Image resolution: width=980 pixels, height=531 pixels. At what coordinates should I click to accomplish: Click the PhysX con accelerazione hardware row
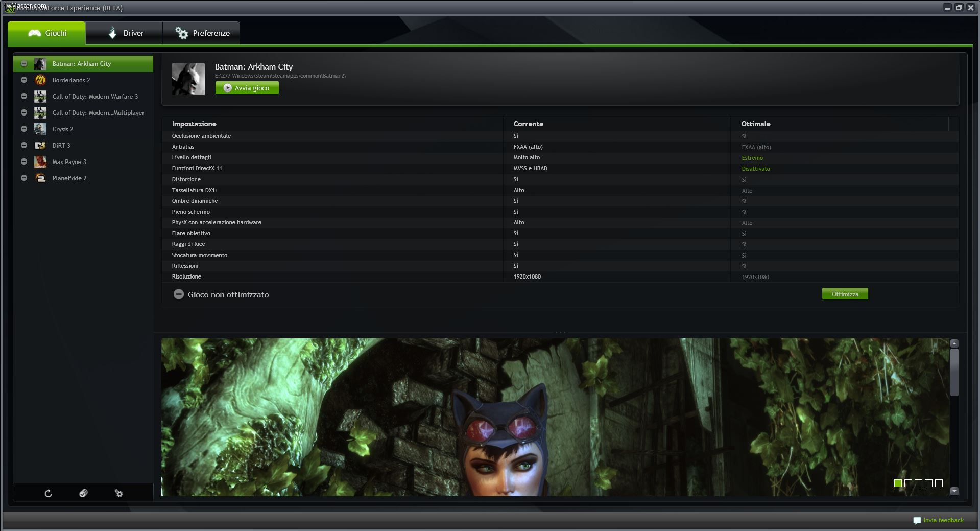coord(560,222)
